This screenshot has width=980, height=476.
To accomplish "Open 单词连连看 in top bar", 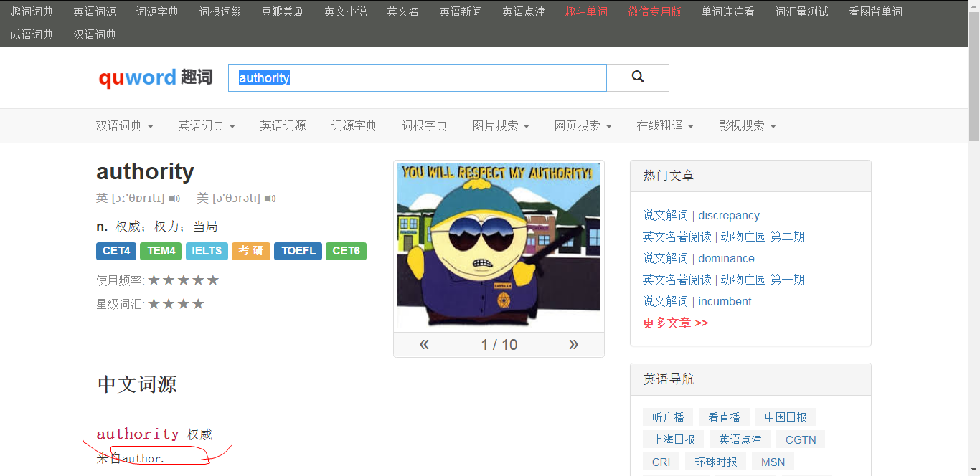I will (728, 11).
